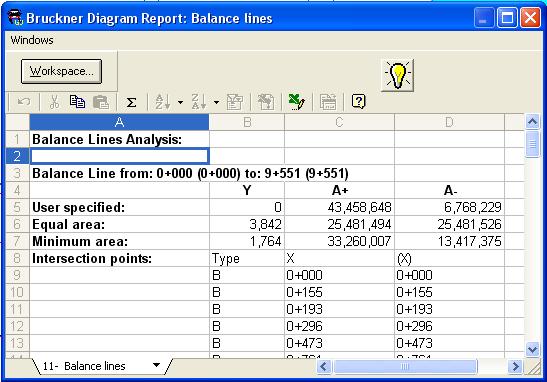Maximize the Bruckner Diagram Report window
This screenshot has width=547, height=382.
click(x=507, y=18)
